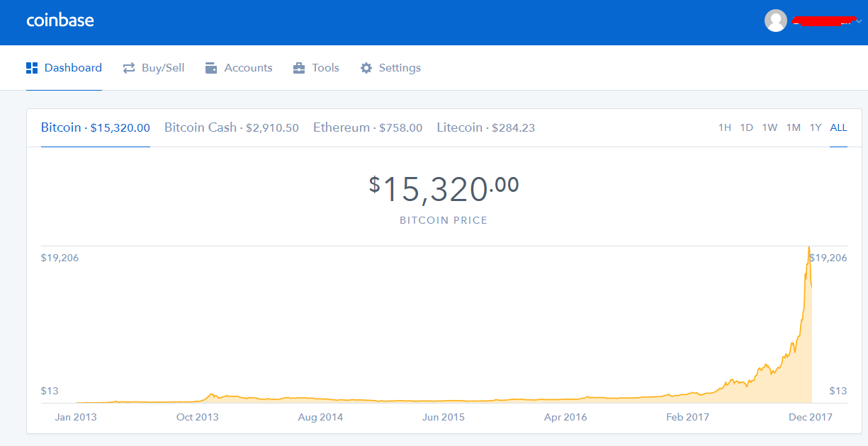Click the Dashboard grid icon
Screen dimensions: 868x446
click(x=32, y=68)
